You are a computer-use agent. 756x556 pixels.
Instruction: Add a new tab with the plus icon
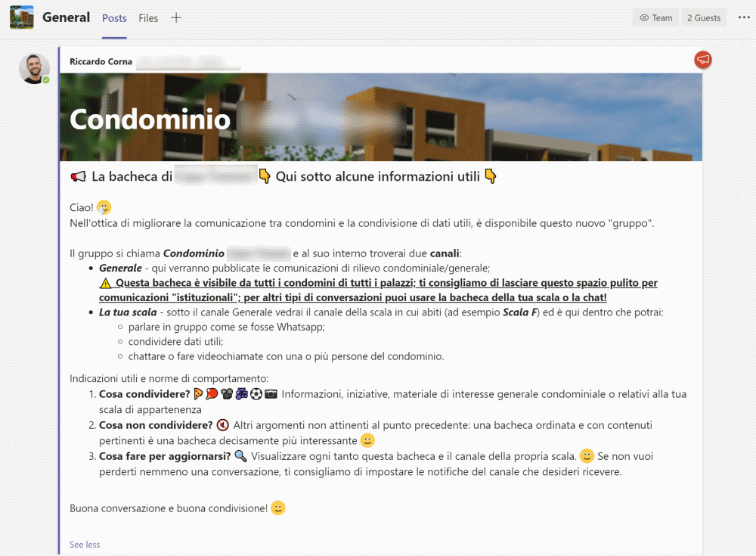coord(176,18)
